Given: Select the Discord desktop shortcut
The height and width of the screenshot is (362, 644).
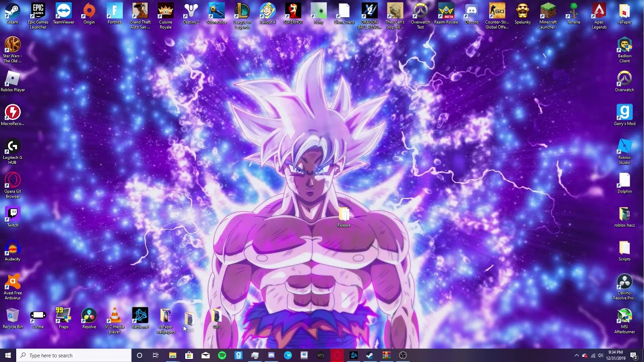Looking at the screenshot, I should click(x=471, y=14).
